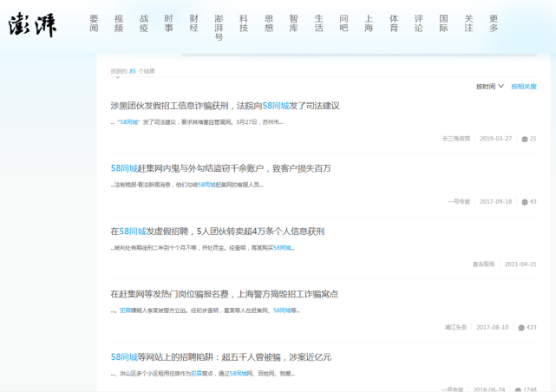This screenshot has width=556, height=392.
Task: Open the 智库 nav item
Action: (293, 23)
